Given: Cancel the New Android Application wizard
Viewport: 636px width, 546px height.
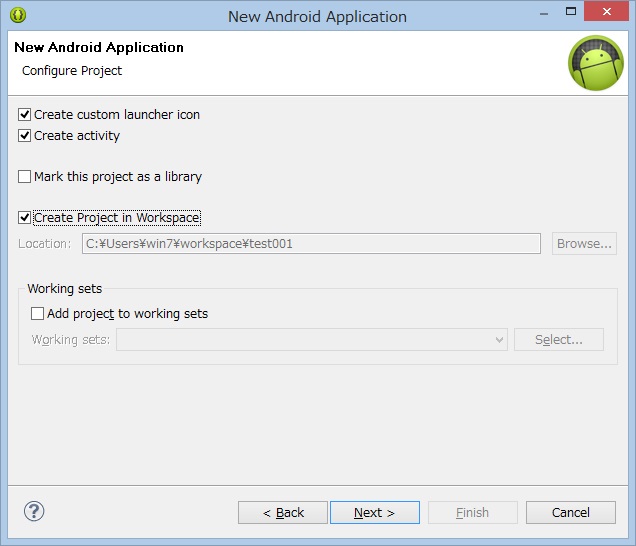Looking at the screenshot, I should click(x=571, y=512).
